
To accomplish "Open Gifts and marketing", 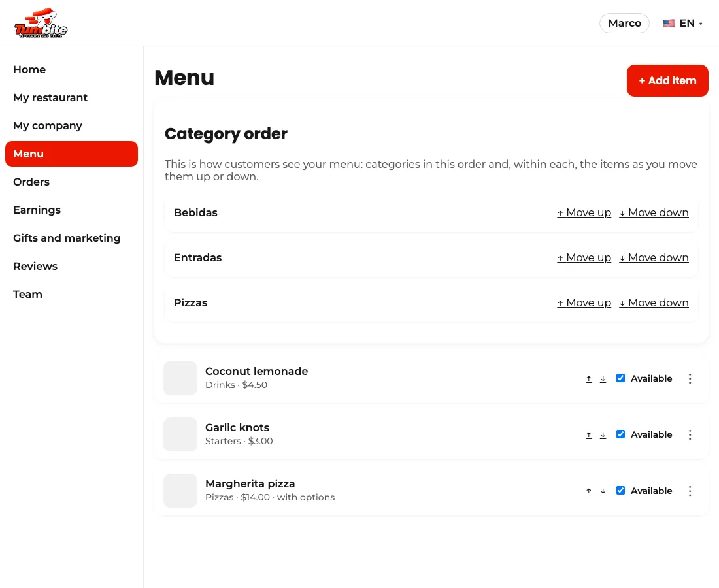I will pyautogui.click(x=71, y=238).
